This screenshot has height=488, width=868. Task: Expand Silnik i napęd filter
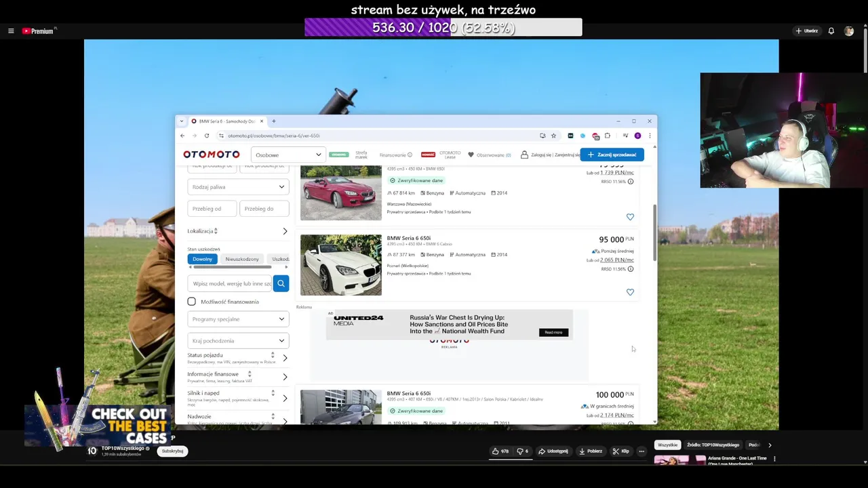pyautogui.click(x=285, y=398)
